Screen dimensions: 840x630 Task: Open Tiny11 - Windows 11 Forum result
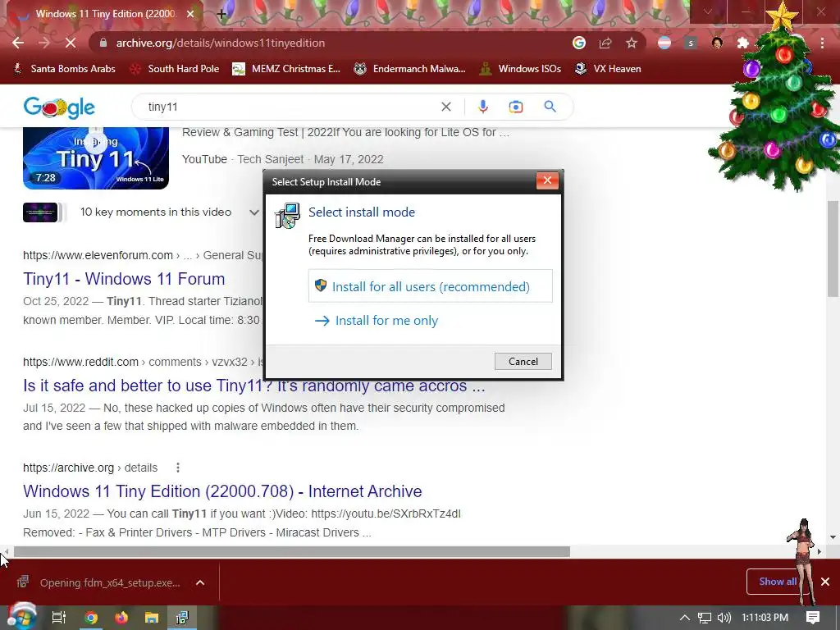(124, 279)
